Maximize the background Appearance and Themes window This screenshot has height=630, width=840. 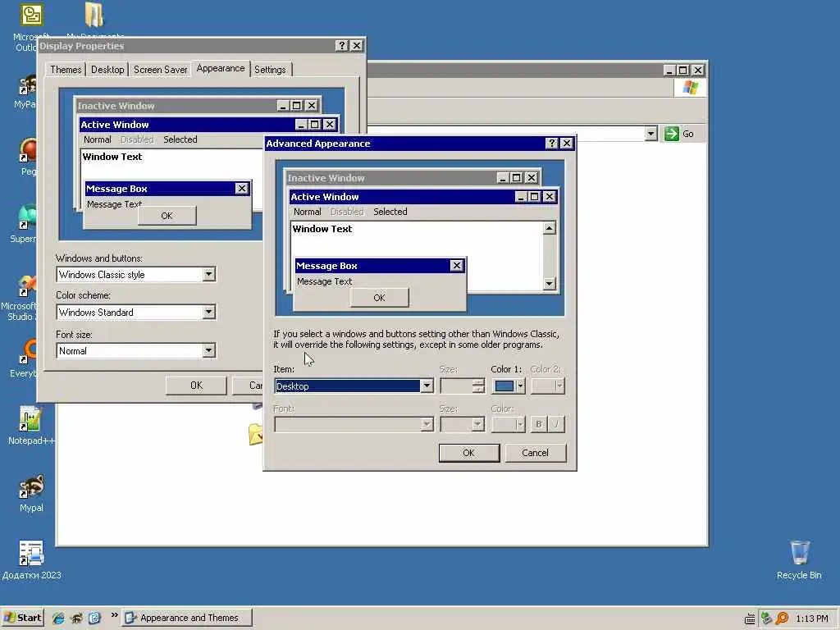[x=683, y=71]
